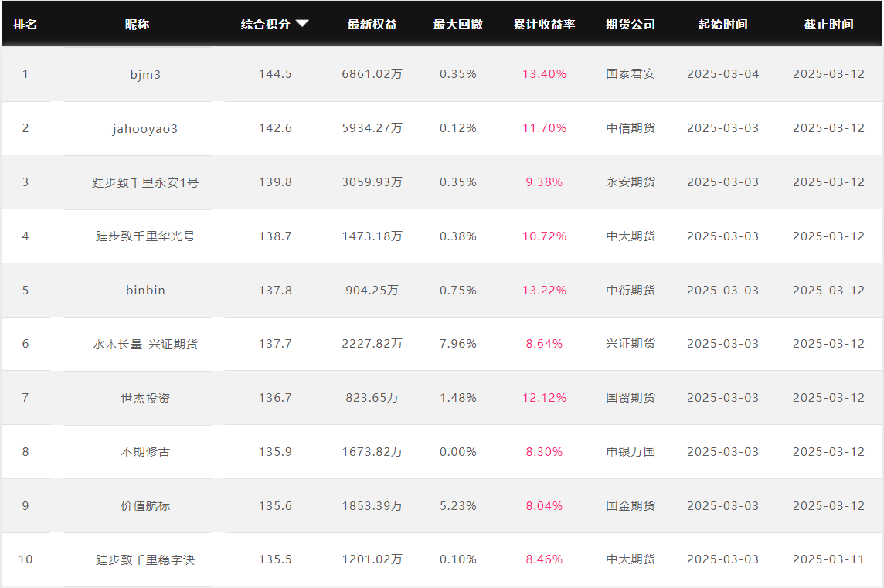The width and height of the screenshot is (884, 588).
Task: Select score 135.5 cell
Action: [275, 559]
